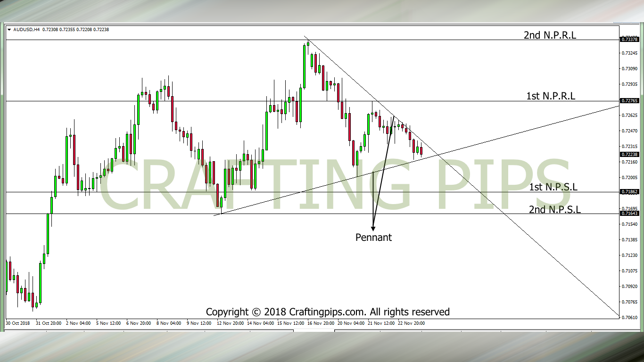This screenshot has height=362, width=644.
Task: Click the 20 Nov 04:00 time label
Action: coord(351,323)
